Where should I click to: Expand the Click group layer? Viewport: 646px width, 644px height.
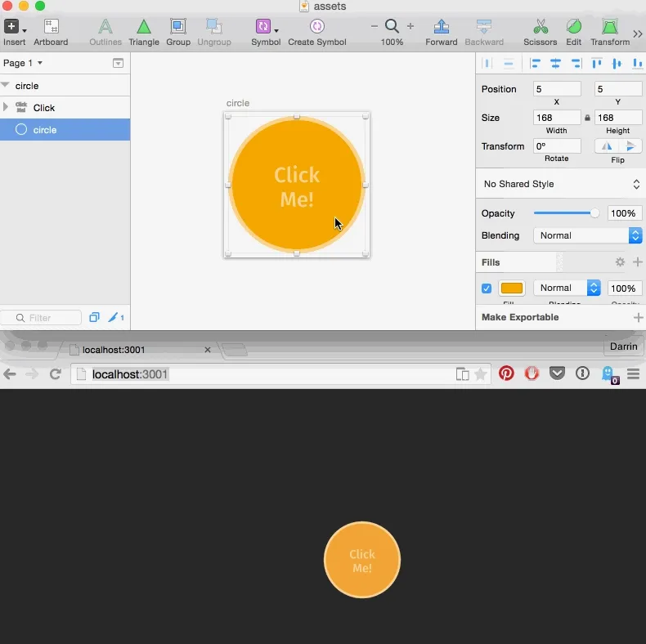pyautogui.click(x=7, y=107)
